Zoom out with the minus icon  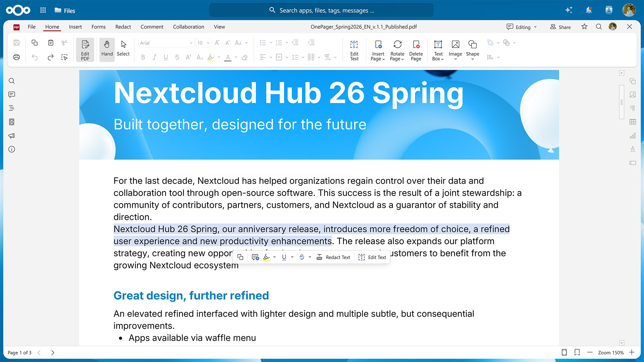pyautogui.click(x=590, y=352)
